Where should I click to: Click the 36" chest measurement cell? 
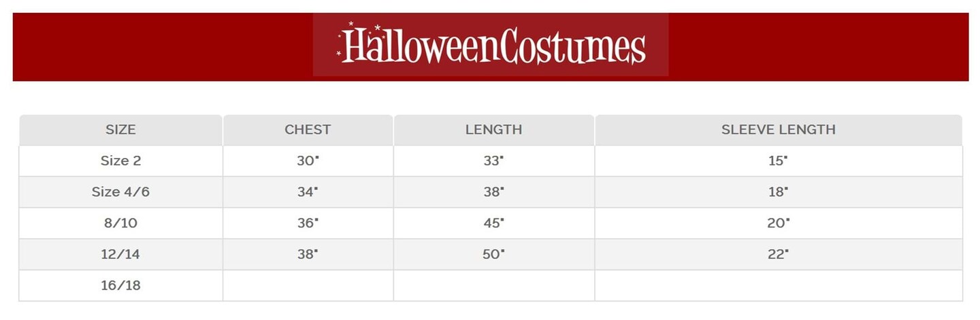(x=308, y=223)
